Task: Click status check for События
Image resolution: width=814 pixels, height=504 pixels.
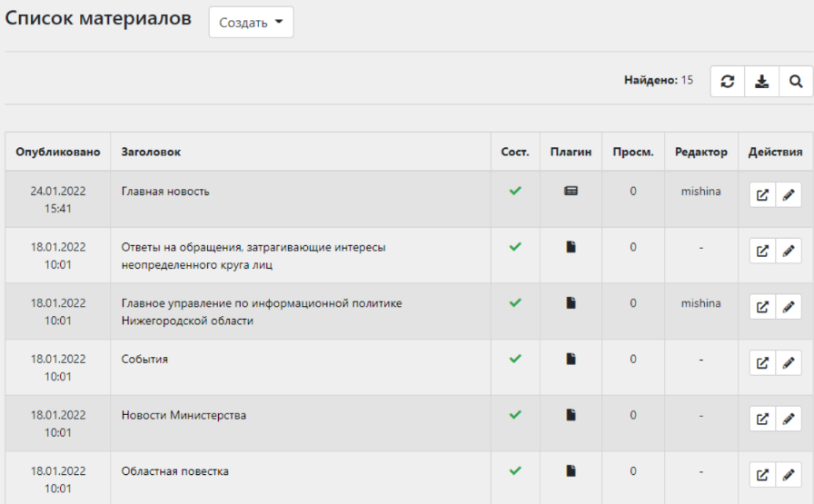Action: 515,360
